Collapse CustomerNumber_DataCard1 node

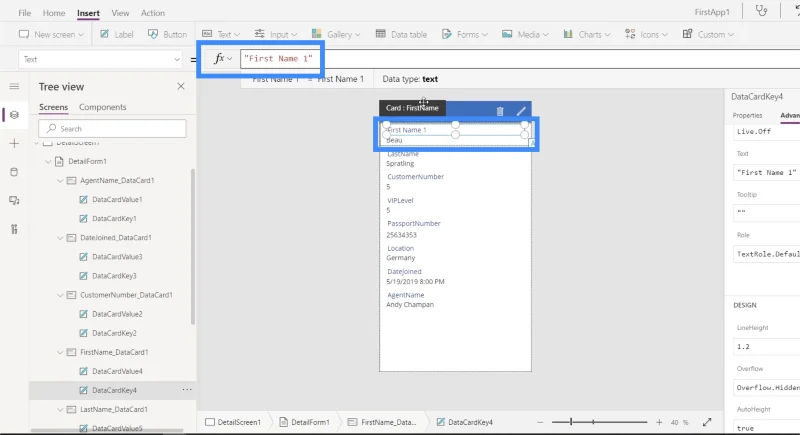pyautogui.click(x=60, y=295)
